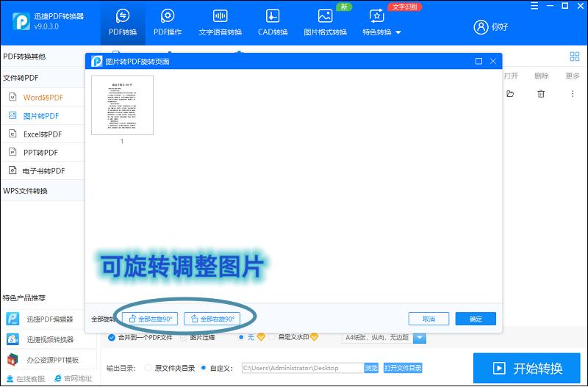588x387 pixels.
Task: Click the Excel转PDF file icon
Action: click(12, 134)
